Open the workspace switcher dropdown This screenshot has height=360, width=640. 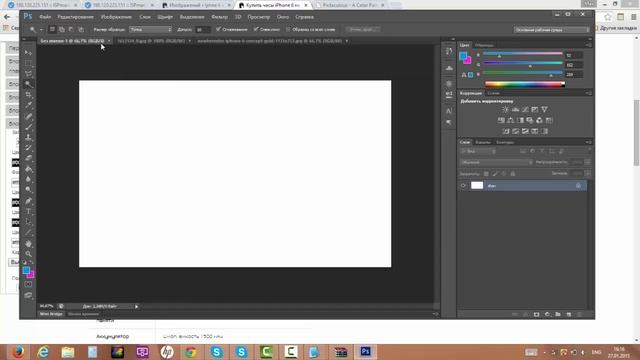[551, 30]
